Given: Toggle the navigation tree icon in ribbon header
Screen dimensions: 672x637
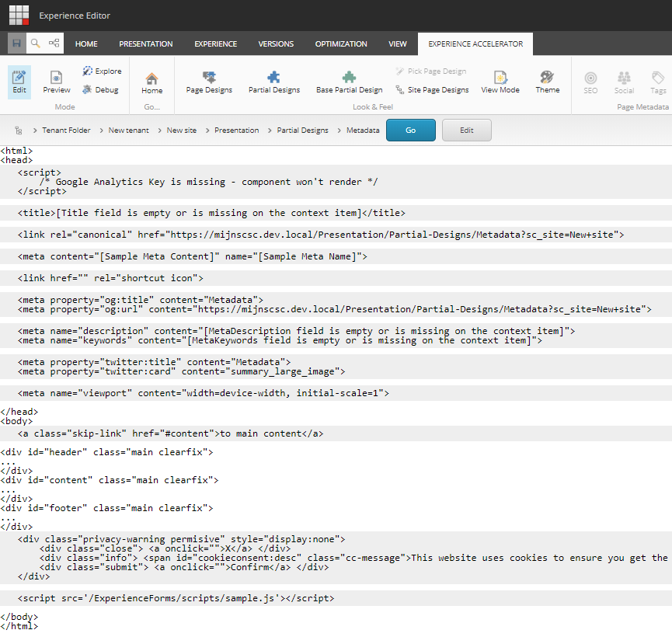Looking at the screenshot, I should point(54,44).
